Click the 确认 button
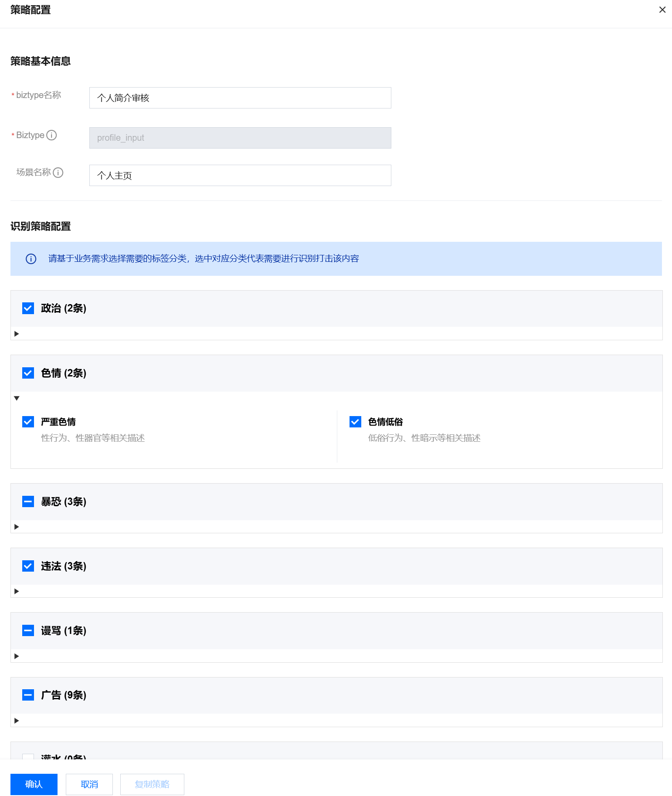 (x=34, y=784)
